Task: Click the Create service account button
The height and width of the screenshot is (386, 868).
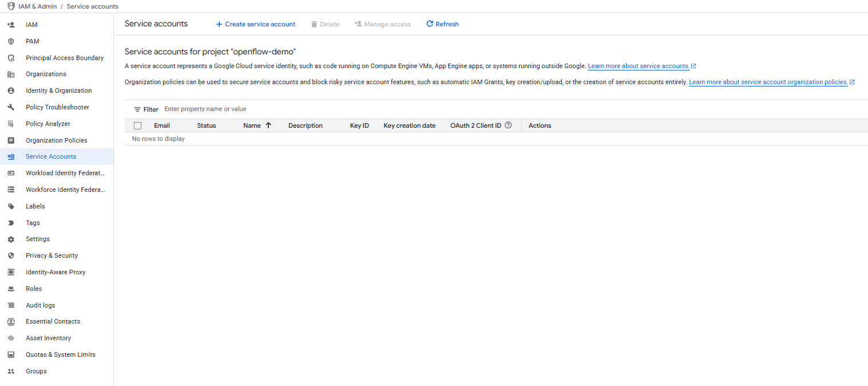Action: coord(255,23)
